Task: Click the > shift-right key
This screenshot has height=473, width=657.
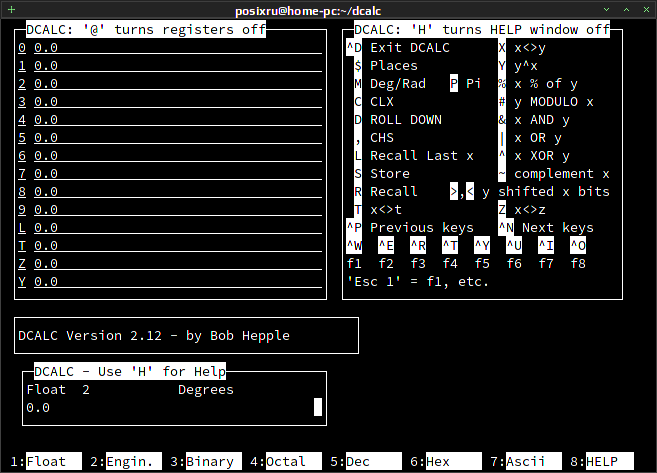Action: coord(454,192)
